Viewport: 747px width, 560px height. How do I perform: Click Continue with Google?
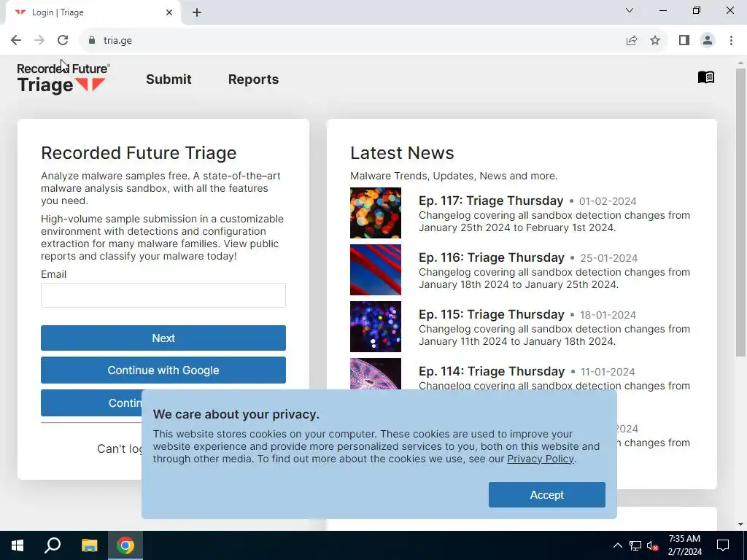tap(163, 370)
